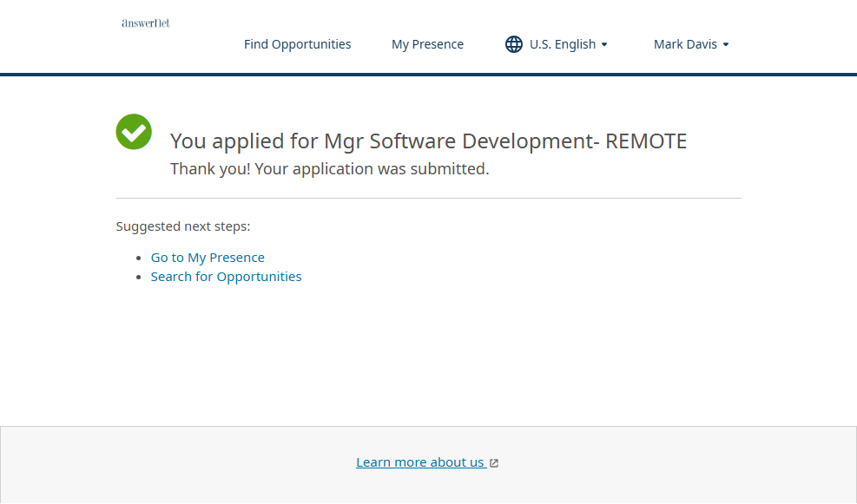
Task: Select My Presence in the top navigation
Action: [427, 44]
